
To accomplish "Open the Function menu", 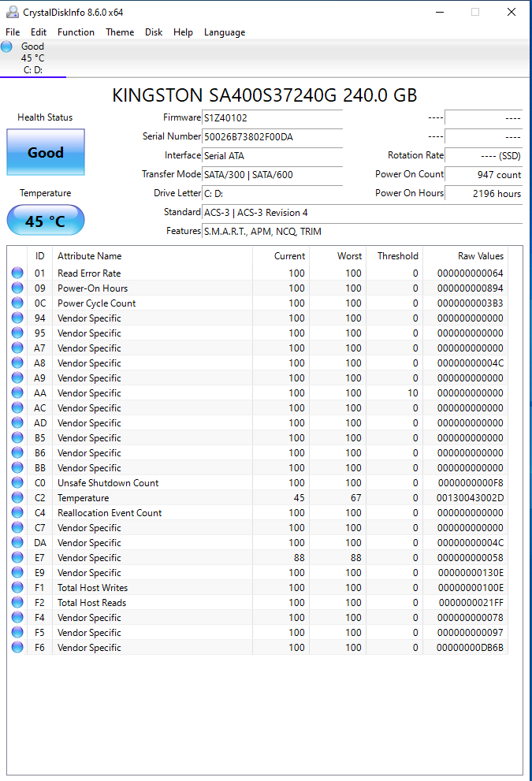I will click(76, 32).
